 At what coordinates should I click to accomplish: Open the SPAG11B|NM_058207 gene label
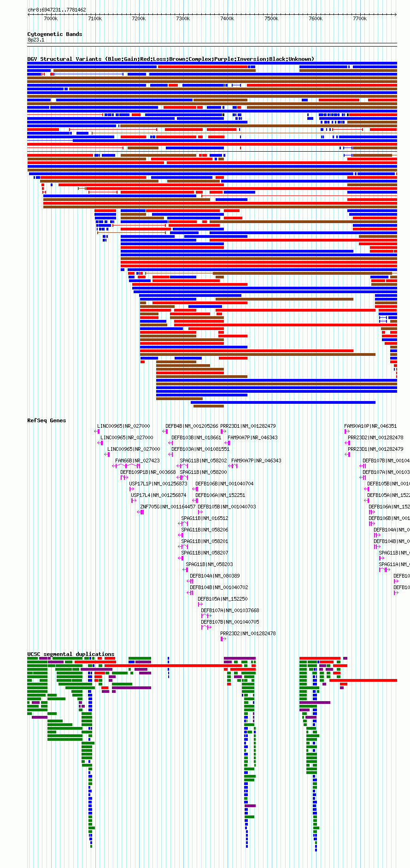coord(205,553)
